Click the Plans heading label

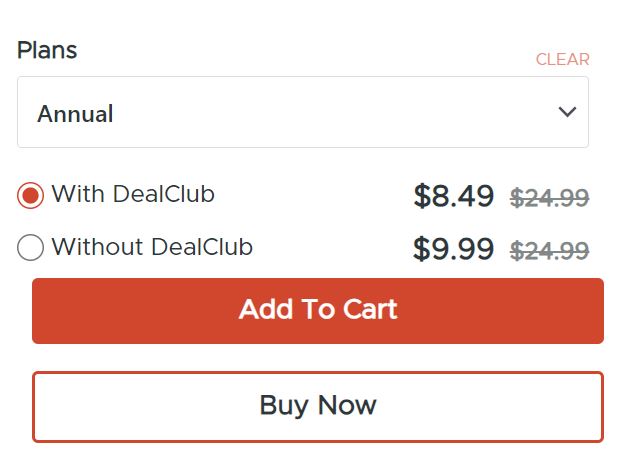point(47,50)
